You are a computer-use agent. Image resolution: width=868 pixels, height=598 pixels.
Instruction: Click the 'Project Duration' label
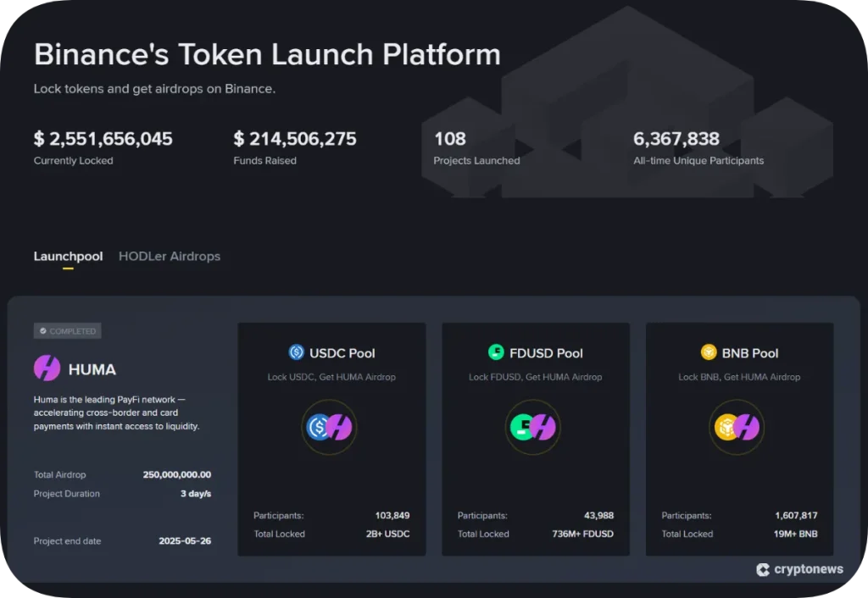(x=66, y=494)
